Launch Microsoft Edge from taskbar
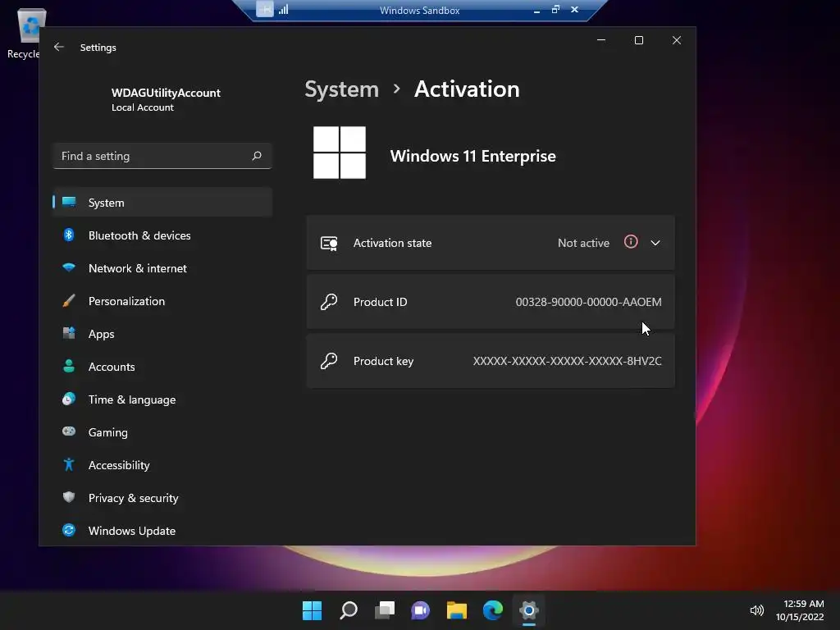 coord(493,610)
